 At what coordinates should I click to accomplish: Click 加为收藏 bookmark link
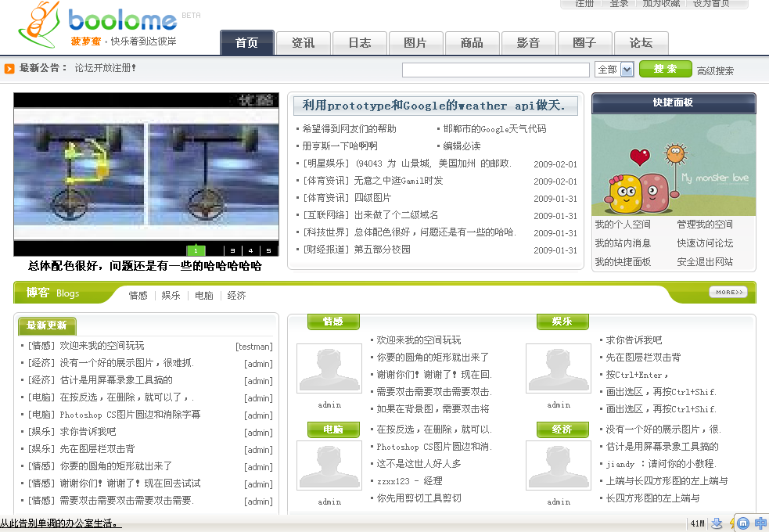pyautogui.click(x=661, y=3)
